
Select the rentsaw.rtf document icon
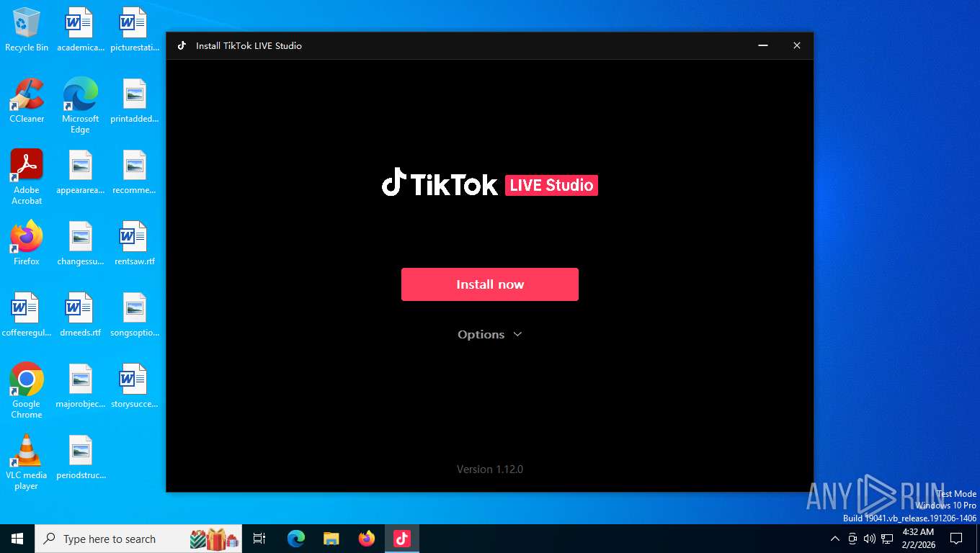click(134, 243)
